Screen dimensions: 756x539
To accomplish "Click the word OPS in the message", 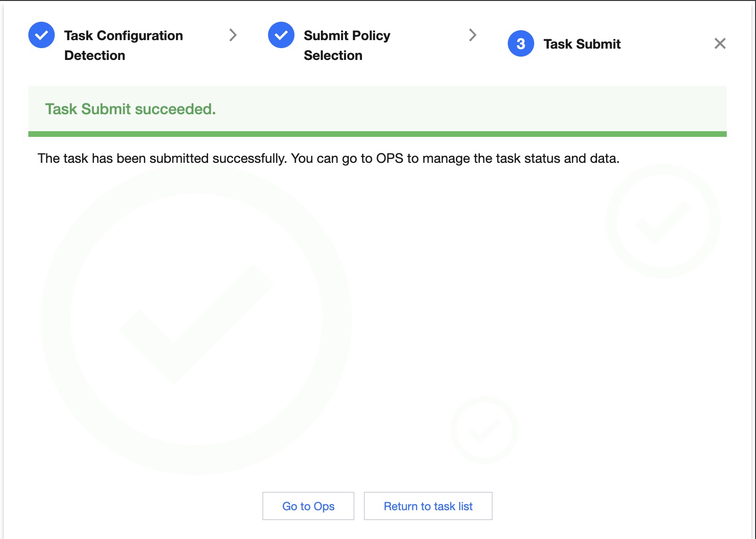I will pyautogui.click(x=389, y=159).
